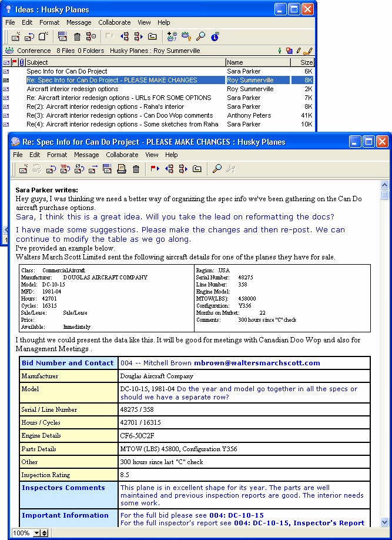Screen dimensions: 392x540
Task: Select the Aircraft interior redesign options message
Action: (72, 89)
